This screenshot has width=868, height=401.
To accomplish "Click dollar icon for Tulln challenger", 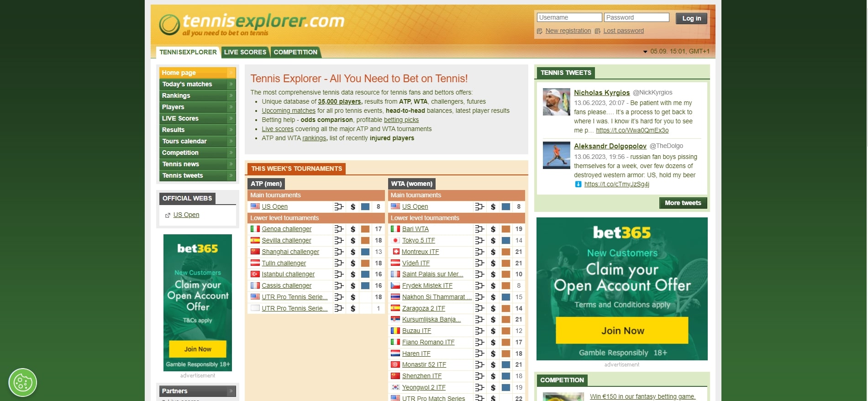I will [353, 263].
